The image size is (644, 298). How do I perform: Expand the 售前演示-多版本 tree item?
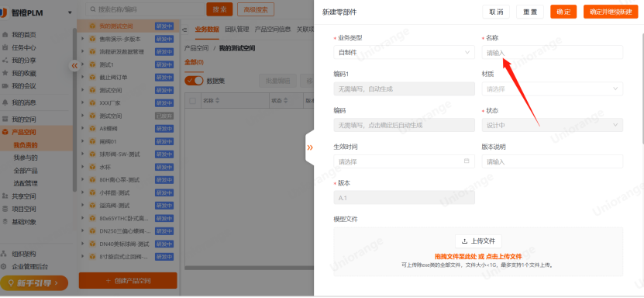point(83,39)
